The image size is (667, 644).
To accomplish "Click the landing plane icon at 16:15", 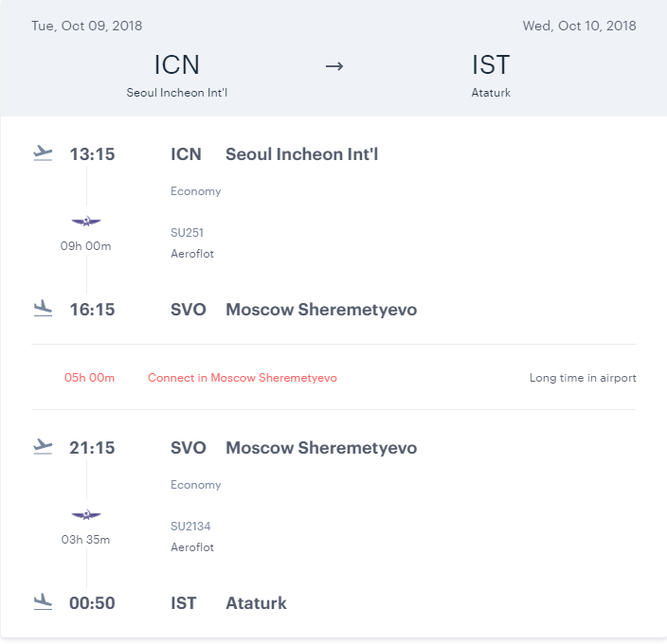I will click(x=42, y=309).
